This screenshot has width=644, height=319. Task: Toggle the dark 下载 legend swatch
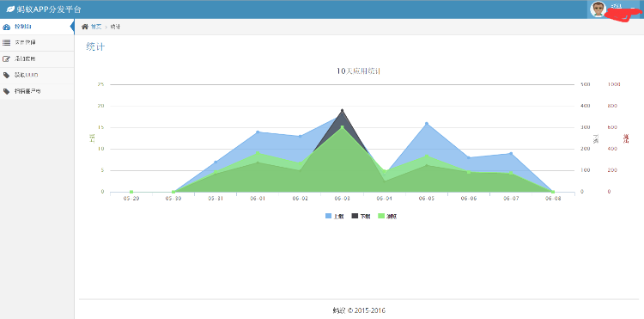click(355, 216)
